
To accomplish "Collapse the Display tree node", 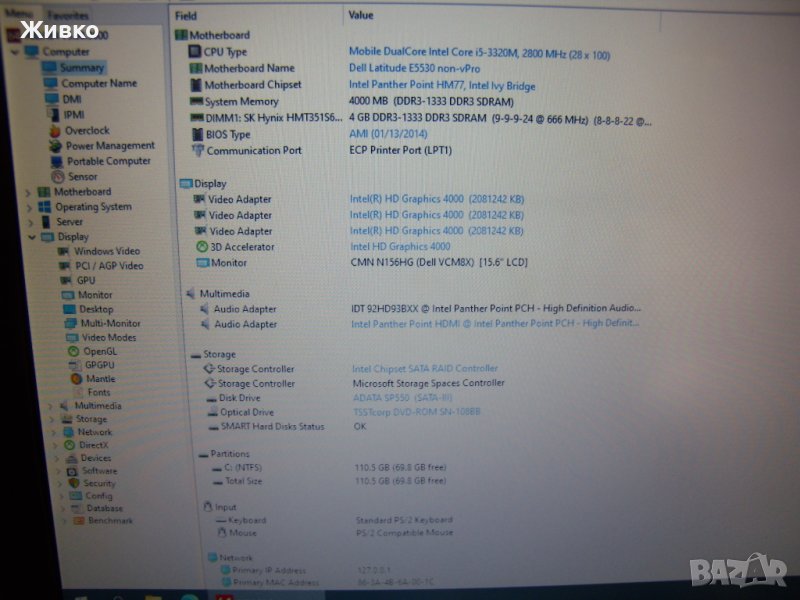I will click(30, 237).
